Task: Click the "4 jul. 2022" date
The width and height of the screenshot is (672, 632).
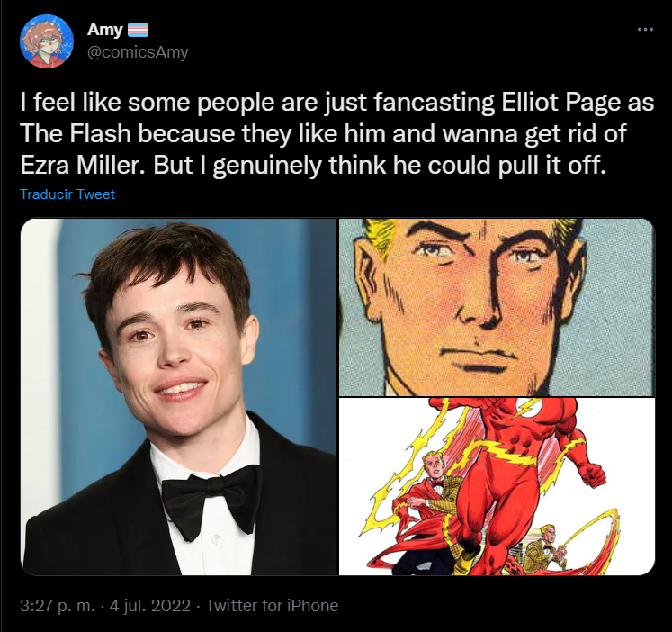Action: click(148, 606)
